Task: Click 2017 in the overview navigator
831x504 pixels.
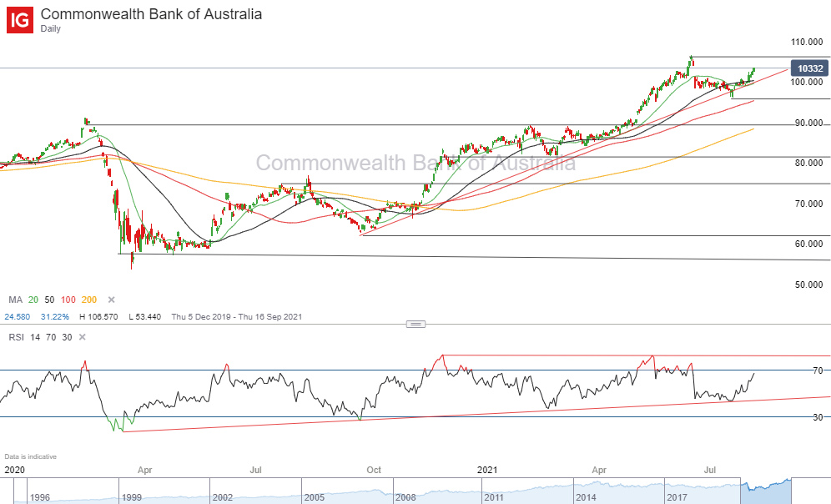Action: (677, 497)
